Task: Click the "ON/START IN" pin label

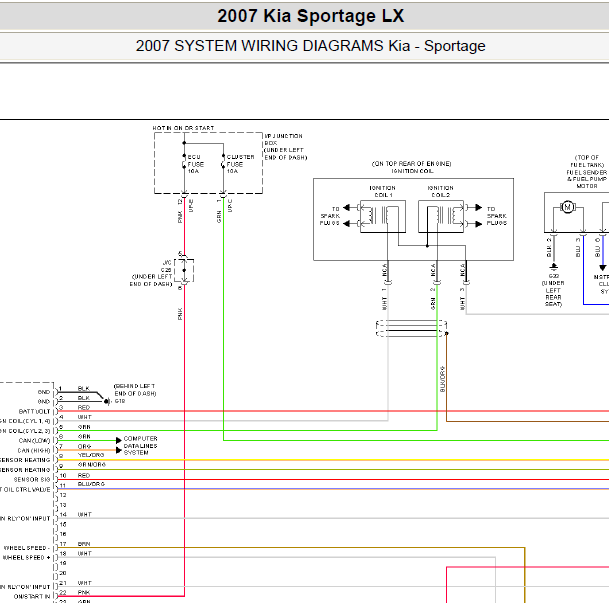Action: 32,596
